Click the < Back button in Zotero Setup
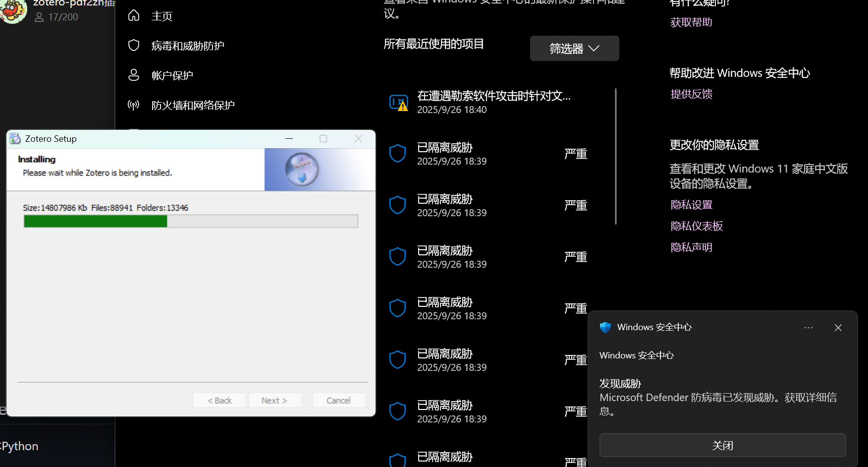Image resolution: width=868 pixels, height=467 pixels. 219,400
